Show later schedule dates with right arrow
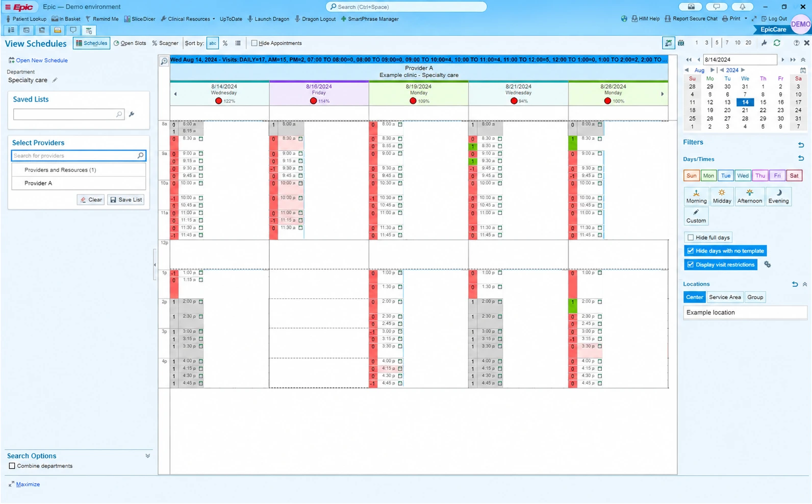The height and width of the screenshot is (504, 812). (x=663, y=94)
